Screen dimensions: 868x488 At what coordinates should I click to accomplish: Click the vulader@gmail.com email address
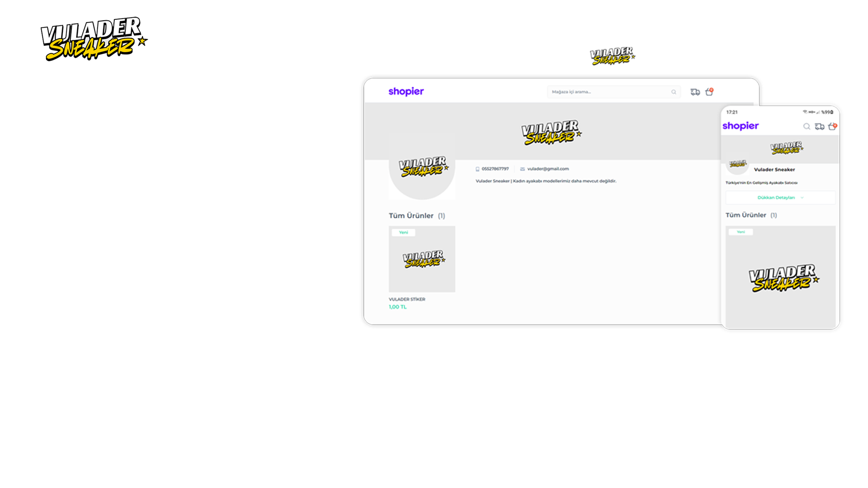point(548,169)
